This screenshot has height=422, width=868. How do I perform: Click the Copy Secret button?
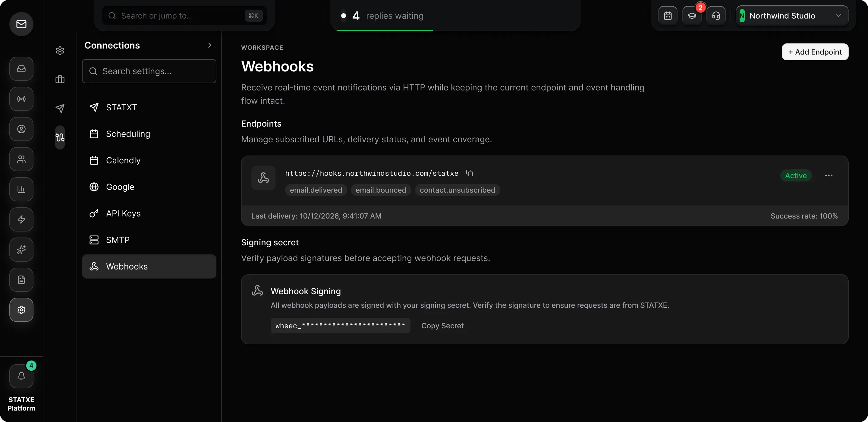[442, 326]
